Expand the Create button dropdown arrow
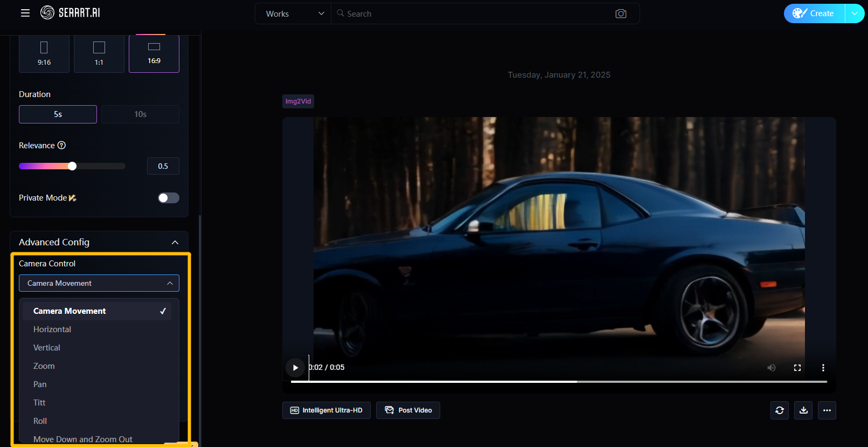 coord(855,13)
